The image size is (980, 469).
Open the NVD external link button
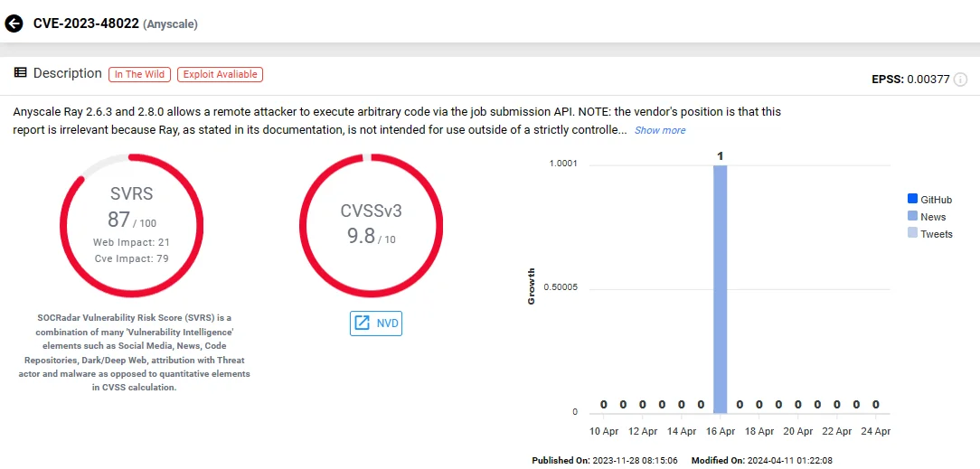pos(375,324)
